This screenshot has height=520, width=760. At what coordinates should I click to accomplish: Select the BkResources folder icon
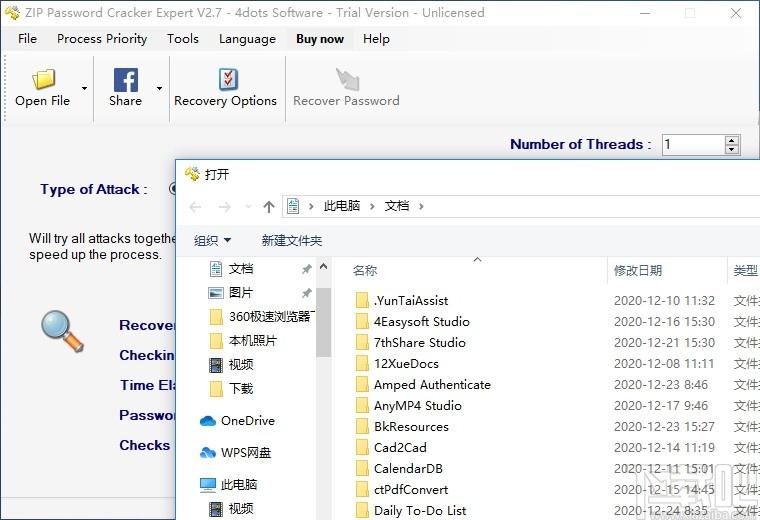[x=362, y=426]
